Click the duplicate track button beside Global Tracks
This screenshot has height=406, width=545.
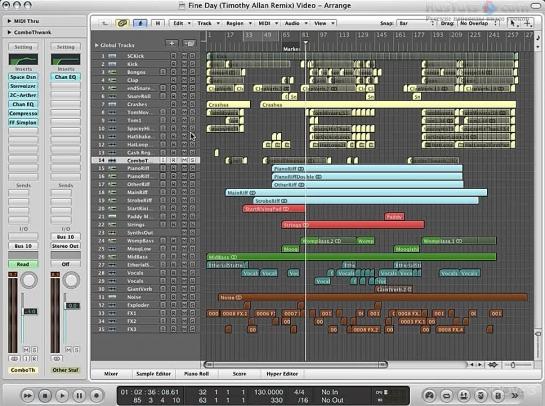pyautogui.click(x=189, y=43)
